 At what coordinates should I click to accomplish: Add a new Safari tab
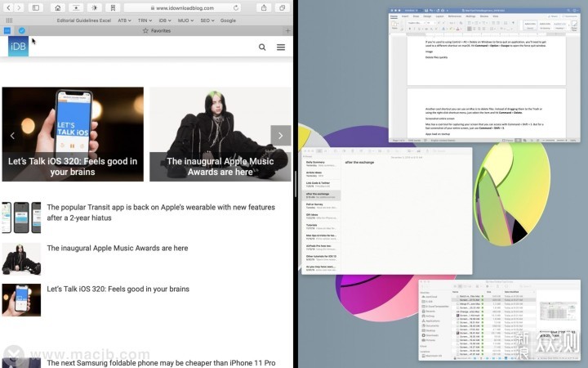tap(287, 31)
